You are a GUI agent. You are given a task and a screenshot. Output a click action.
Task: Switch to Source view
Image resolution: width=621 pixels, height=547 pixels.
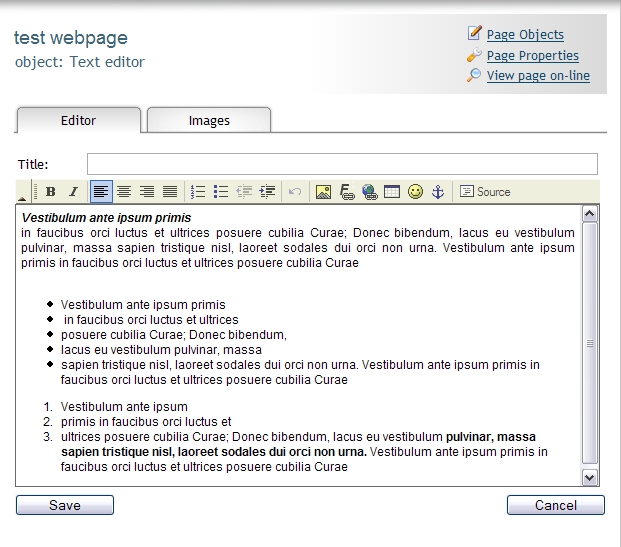(x=485, y=192)
